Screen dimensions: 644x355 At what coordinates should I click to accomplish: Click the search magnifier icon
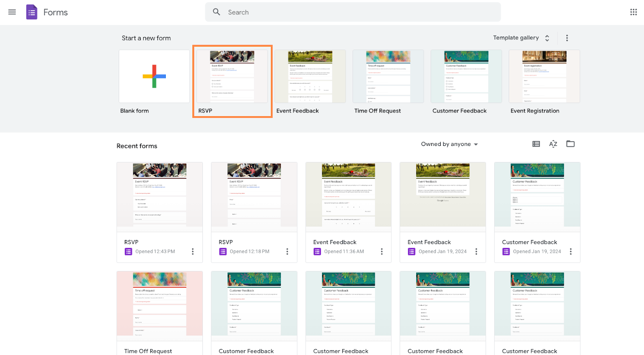217,12
